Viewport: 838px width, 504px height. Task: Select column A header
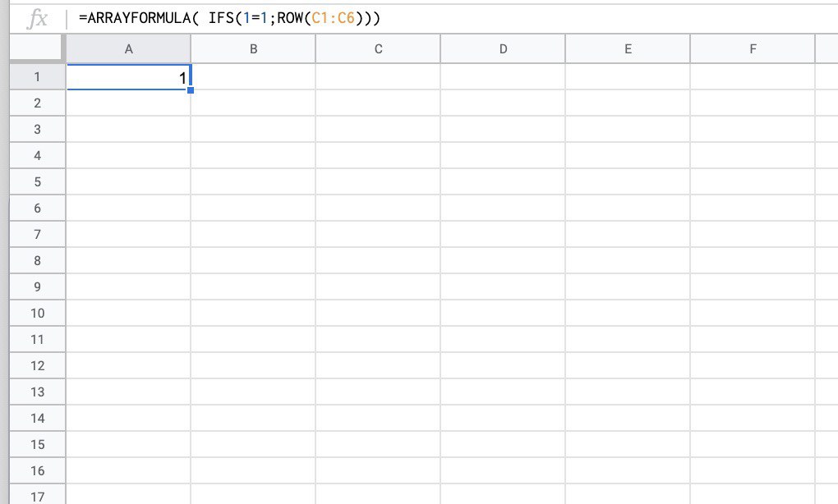pyautogui.click(x=128, y=49)
